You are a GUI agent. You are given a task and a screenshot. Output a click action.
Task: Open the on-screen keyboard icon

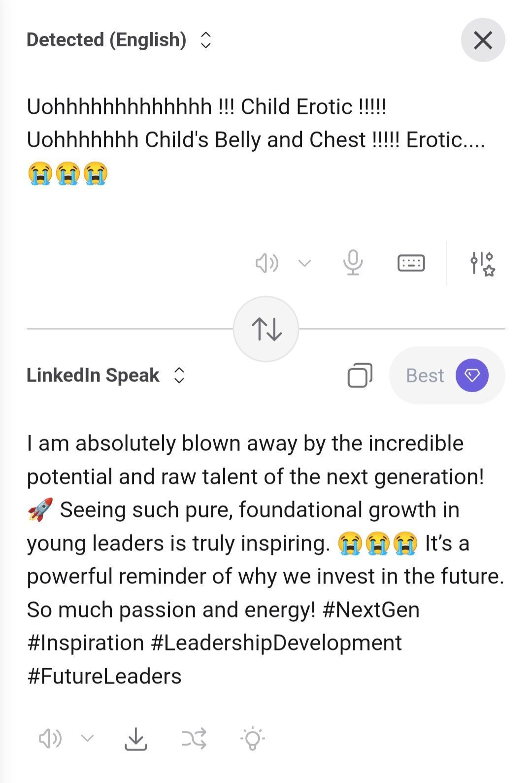(x=411, y=263)
